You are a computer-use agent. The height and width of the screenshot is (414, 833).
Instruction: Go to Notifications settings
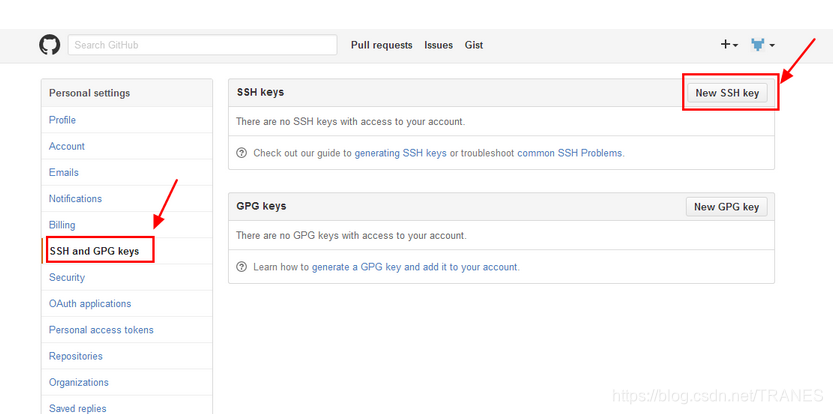click(127, 199)
